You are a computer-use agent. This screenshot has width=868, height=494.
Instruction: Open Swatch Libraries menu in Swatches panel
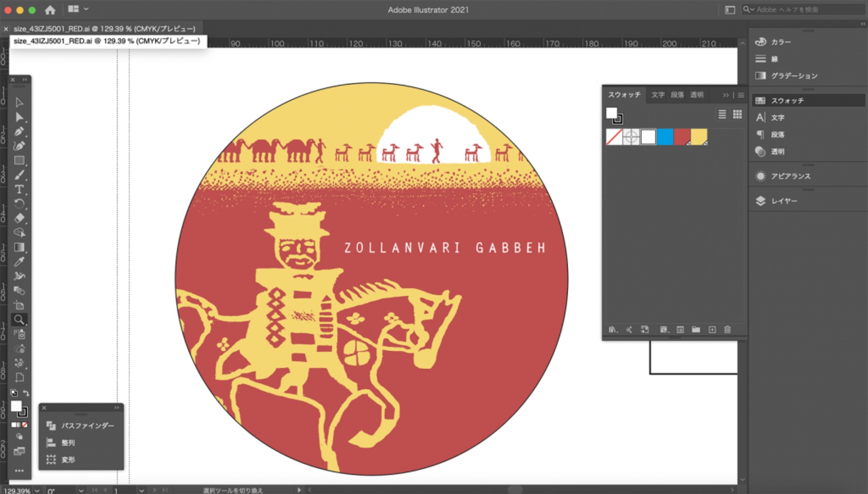[612, 330]
